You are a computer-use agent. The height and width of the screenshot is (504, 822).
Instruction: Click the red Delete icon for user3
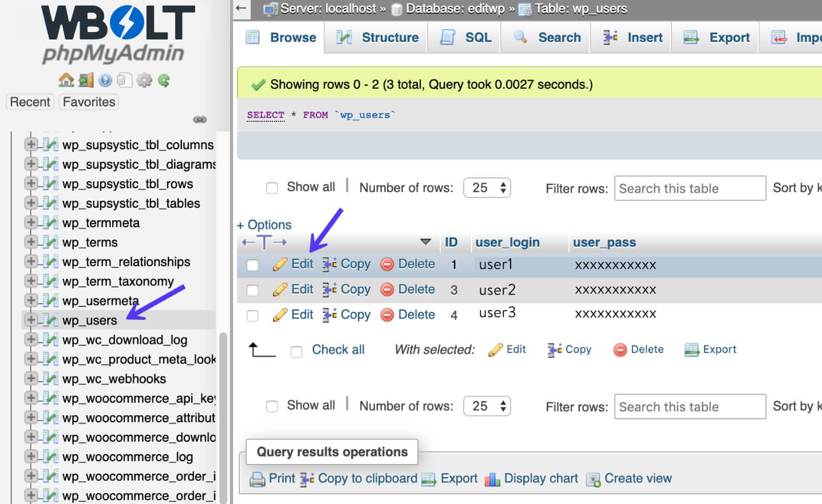[388, 315]
